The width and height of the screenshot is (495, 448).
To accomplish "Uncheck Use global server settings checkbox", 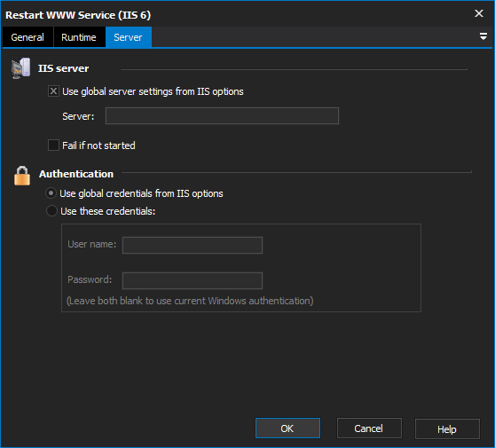I will click(53, 91).
